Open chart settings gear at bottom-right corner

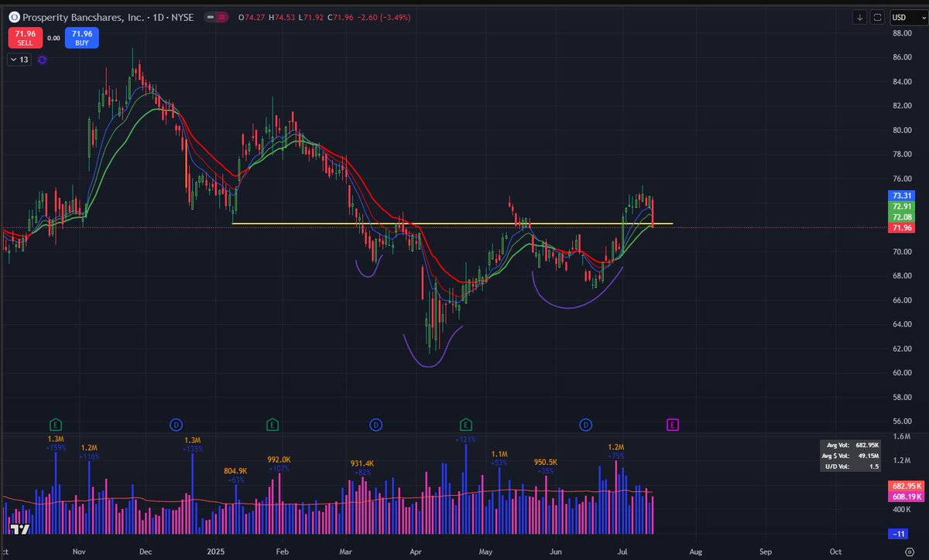click(908, 553)
